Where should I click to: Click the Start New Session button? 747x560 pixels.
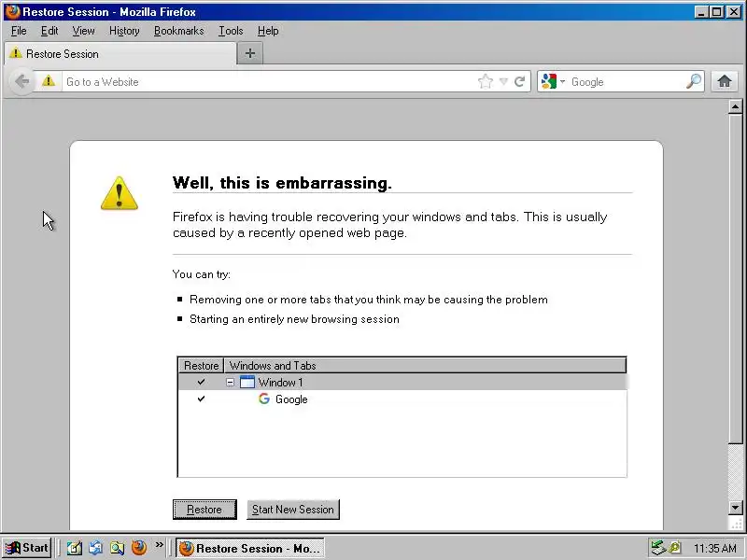coord(293,510)
